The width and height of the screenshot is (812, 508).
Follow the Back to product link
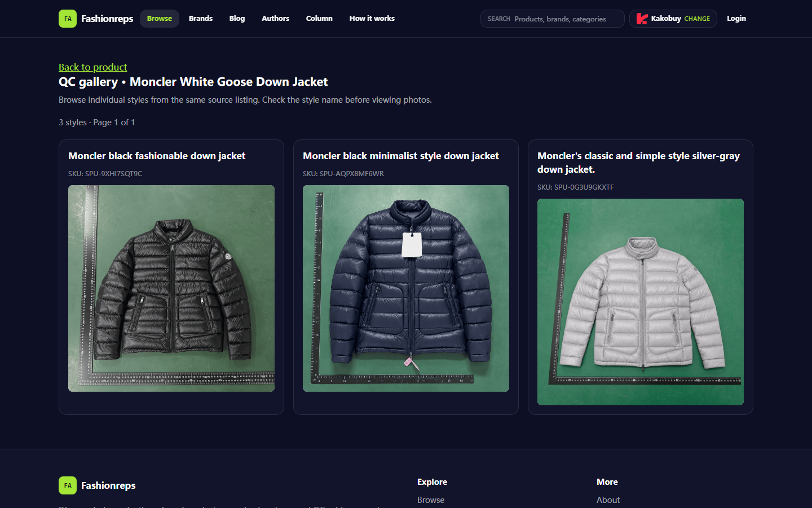(93, 67)
